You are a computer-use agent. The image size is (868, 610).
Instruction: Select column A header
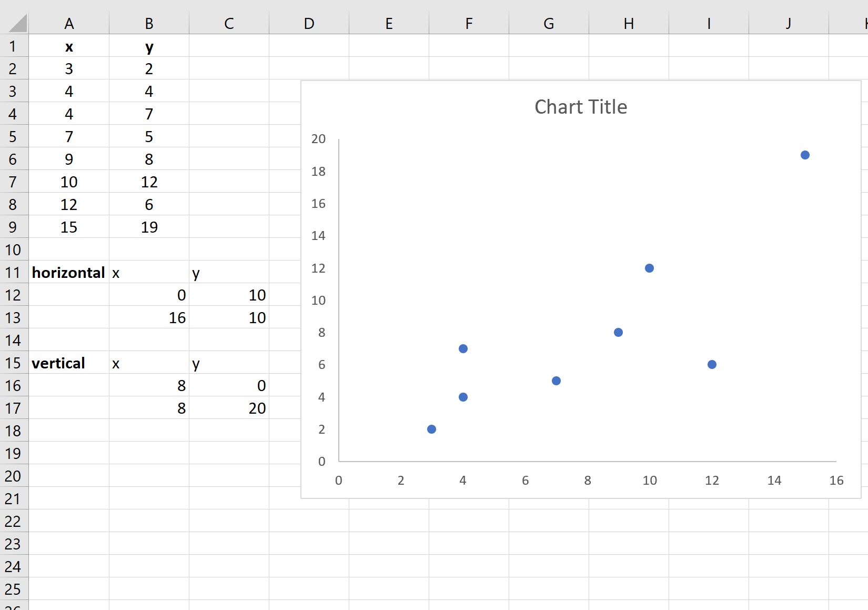69,23
